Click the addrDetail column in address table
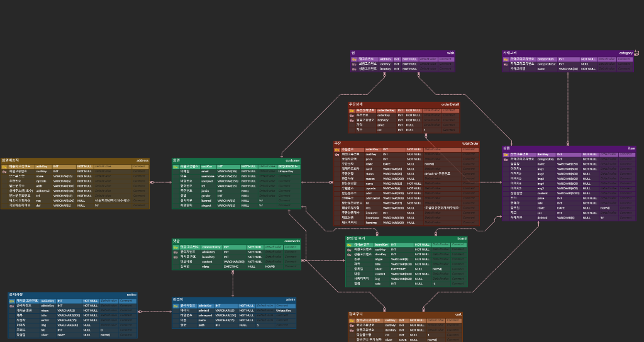Screen dimensions: 644x342 (43, 191)
